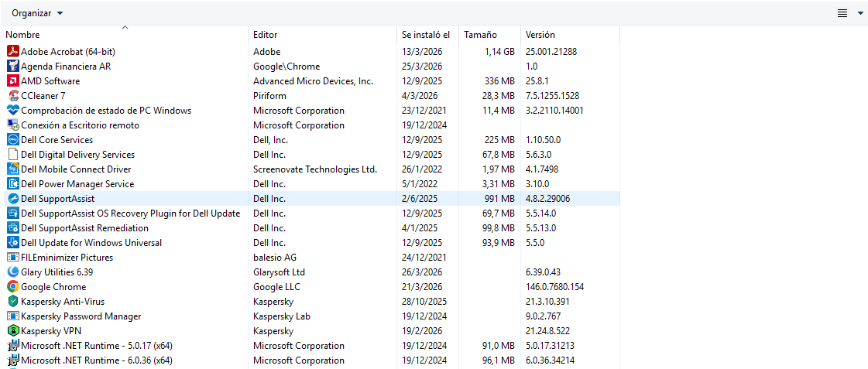Select the Agenda Financiera AR icon
Viewport: 868px width, 369px height.
pos(12,67)
